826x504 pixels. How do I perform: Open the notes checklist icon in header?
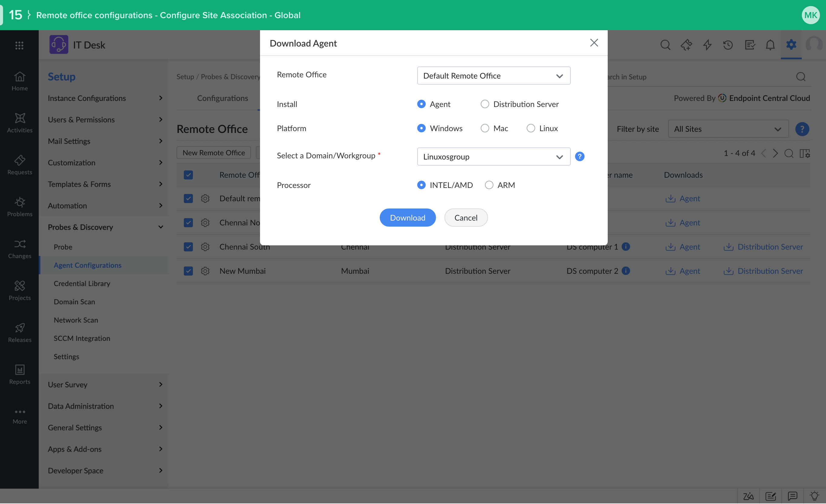[x=750, y=45]
